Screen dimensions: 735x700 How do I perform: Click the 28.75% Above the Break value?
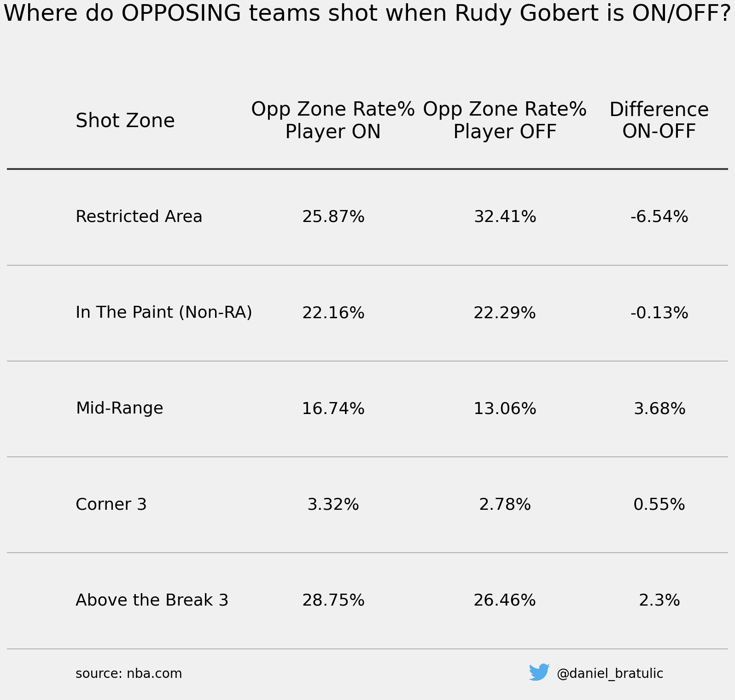click(333, 600)
